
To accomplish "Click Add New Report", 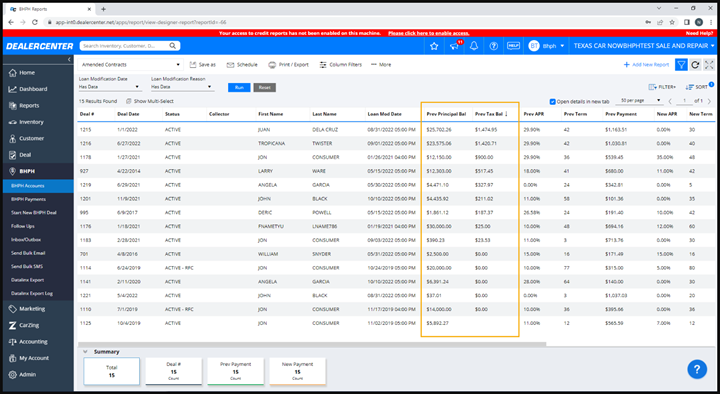I will click(646, 65).
